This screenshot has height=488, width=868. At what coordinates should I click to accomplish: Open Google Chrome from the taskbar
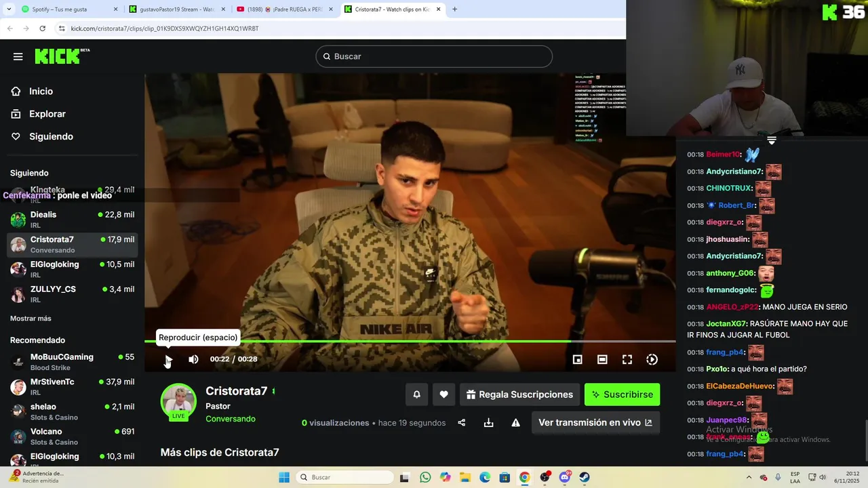[524, 477]
